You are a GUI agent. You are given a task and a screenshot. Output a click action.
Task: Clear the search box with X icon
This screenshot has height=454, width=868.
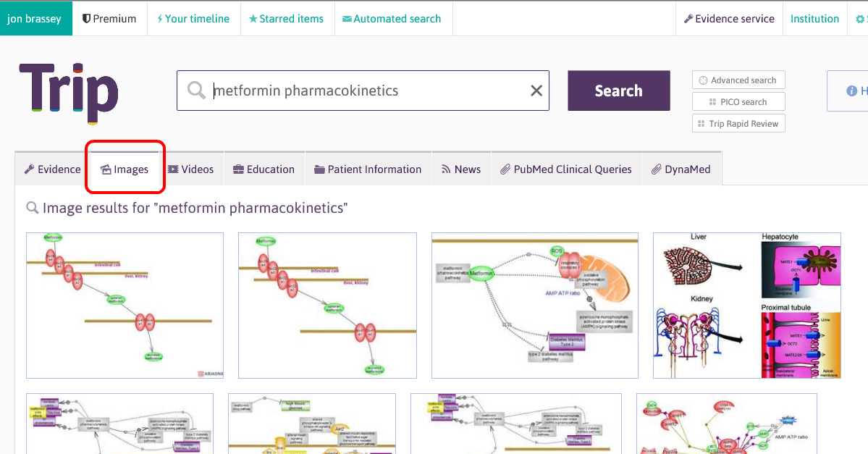pyautogui.click(x=536, y=91)
